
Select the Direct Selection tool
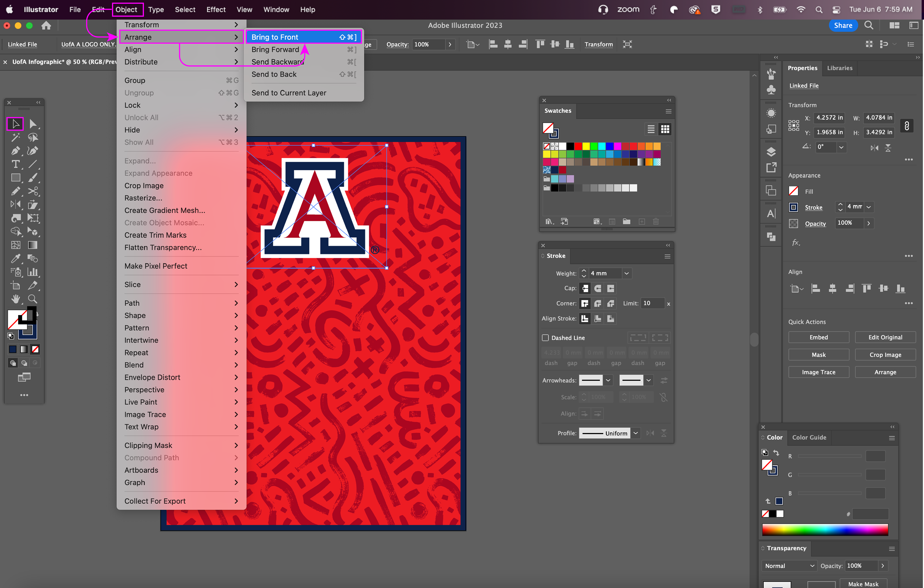point(33,124)
